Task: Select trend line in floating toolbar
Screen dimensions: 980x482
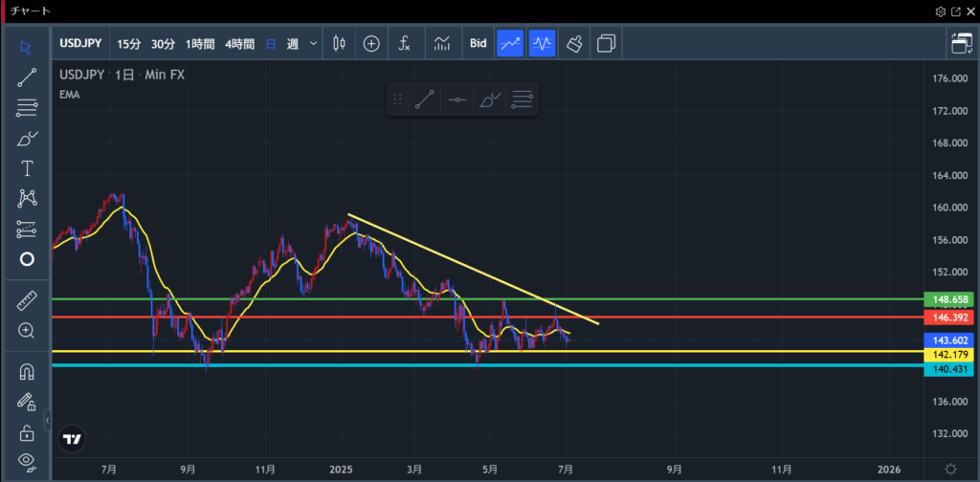Action: pyautogui.click(x=424, y=99)
